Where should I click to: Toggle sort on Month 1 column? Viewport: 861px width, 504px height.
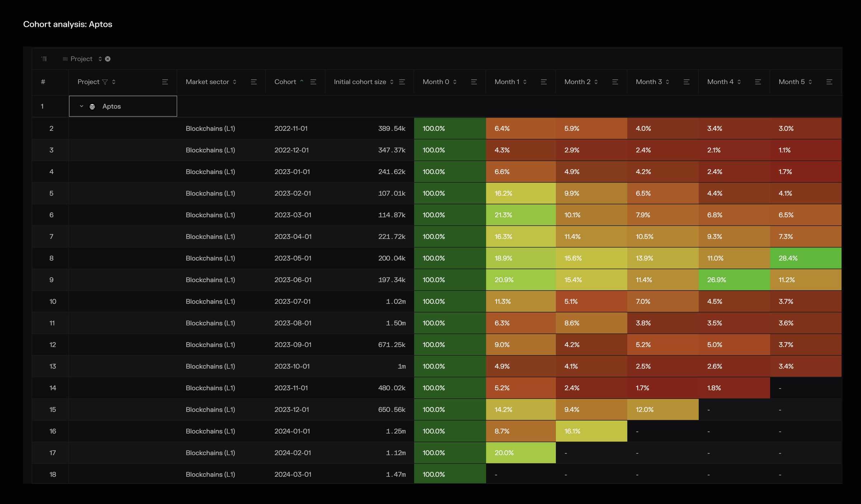tap(525, 82)
